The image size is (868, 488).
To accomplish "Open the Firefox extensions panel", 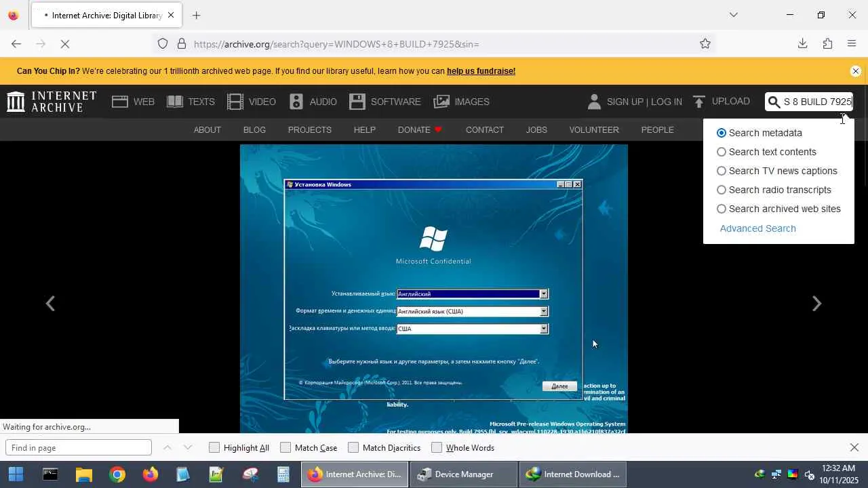I will pos(827,44).
